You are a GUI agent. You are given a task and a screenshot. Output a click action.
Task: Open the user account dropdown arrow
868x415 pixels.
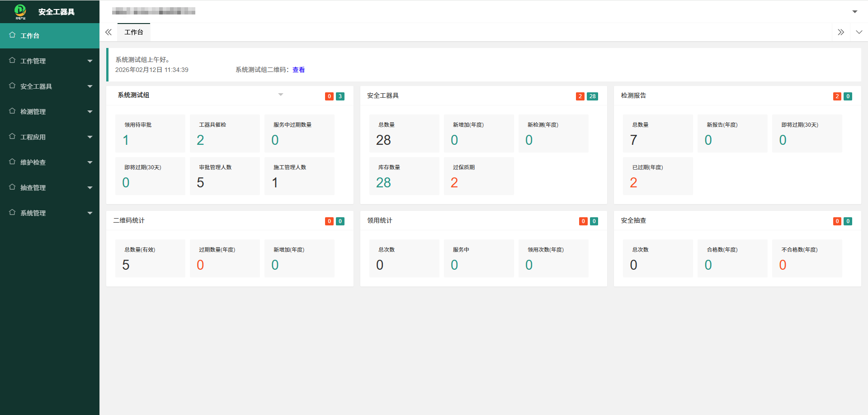[854, 12]
